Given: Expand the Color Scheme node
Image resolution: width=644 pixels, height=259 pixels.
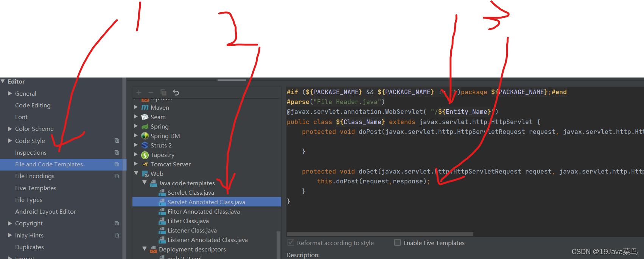Looking at the screenshot, I should tap(10, 129).
